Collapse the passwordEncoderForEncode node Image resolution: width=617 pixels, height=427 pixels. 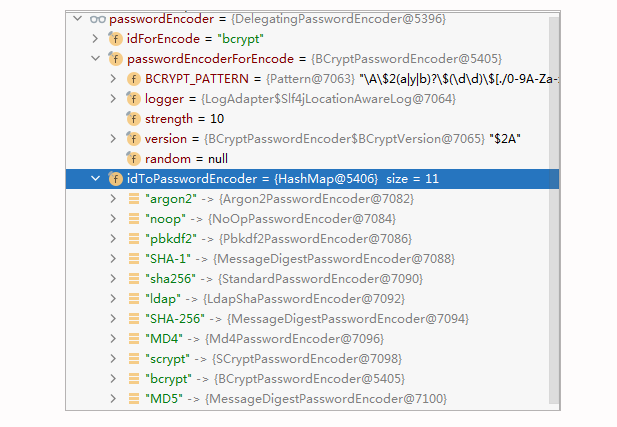pos(95,58)
